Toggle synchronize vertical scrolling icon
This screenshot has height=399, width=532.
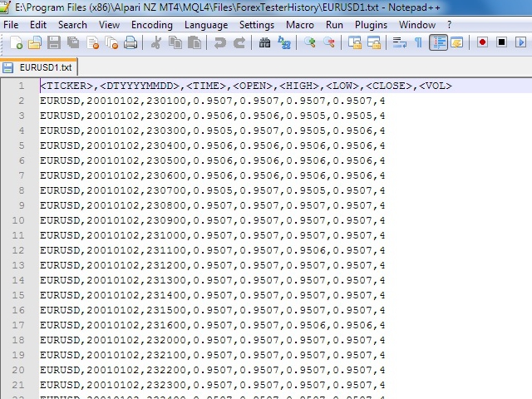click(x=355, y=42)
